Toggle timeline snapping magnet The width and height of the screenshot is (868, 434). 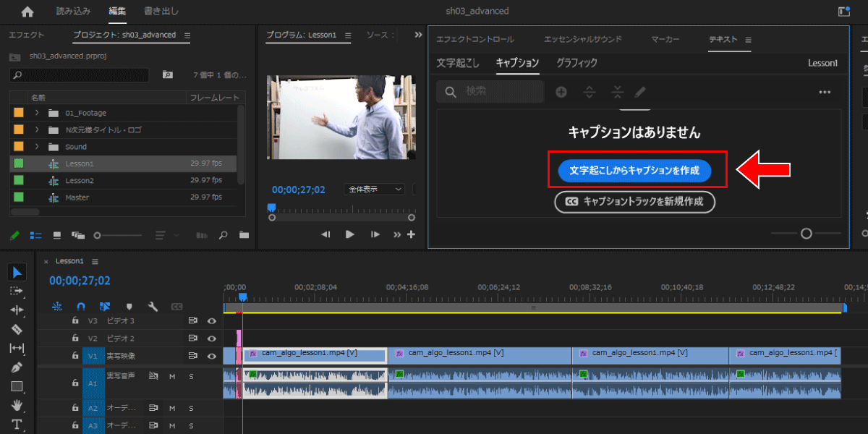pos(81,306)
